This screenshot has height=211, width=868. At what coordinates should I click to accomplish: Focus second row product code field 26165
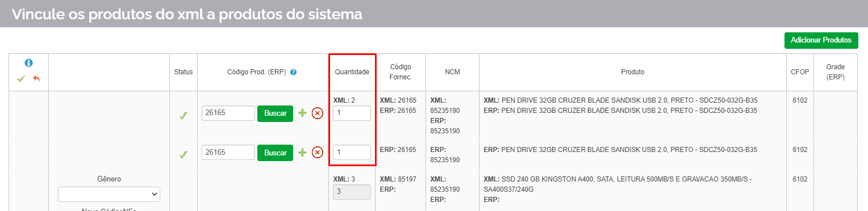pyautogui.click(x=228, y=152)
